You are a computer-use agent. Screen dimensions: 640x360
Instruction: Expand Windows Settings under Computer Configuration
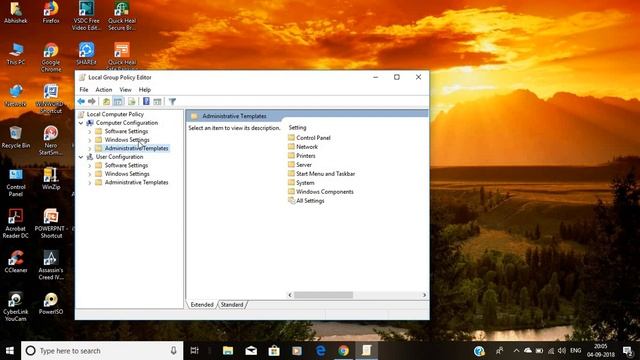(x=89, y=140)
